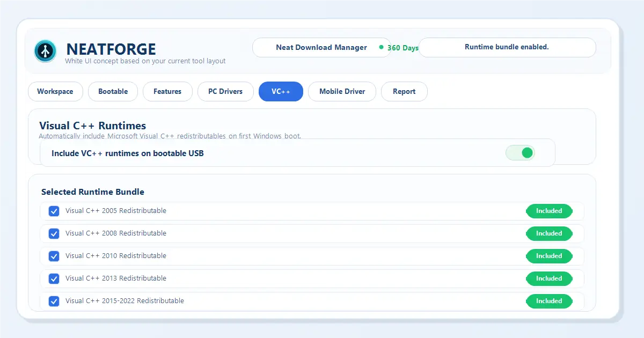The width and height of the screenshot is (644, 338).
Task: Go to the Features tab
Action: coord(167,92)
